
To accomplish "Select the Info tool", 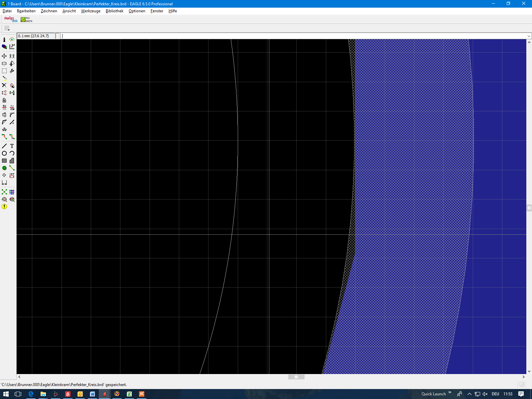I will (4, 40).
